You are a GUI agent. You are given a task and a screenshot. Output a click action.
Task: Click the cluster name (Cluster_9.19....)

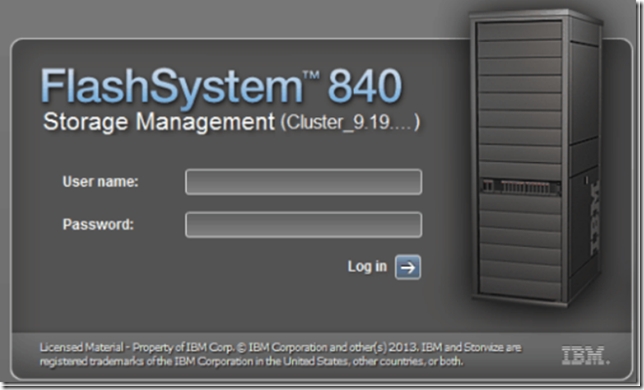350,122
